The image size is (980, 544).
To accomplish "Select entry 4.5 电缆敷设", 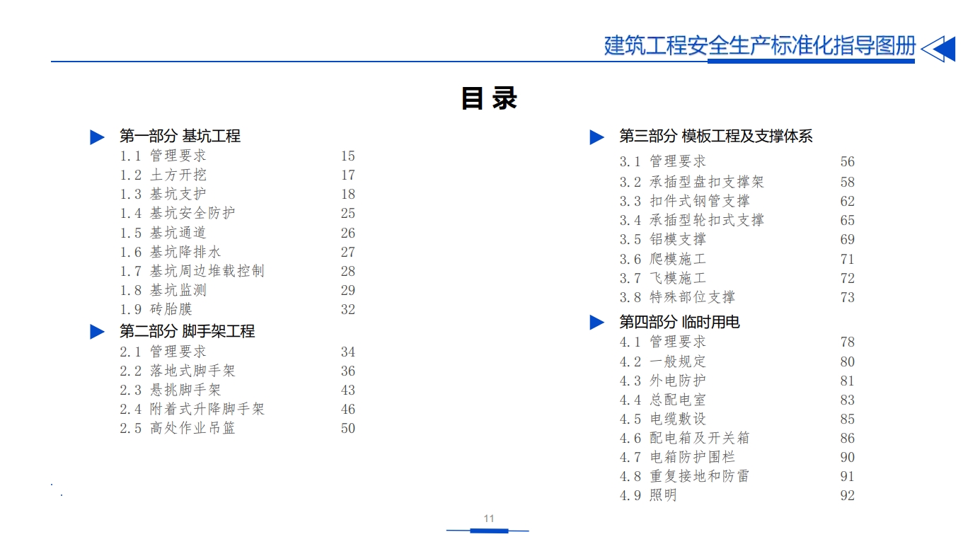I will click(x=663, y=419).
